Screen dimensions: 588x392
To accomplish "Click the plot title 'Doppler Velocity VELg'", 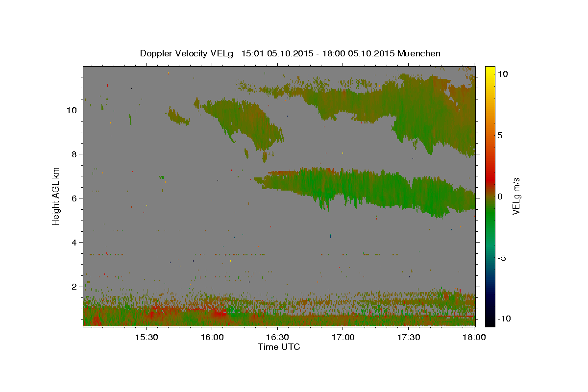I will coord(187,53).
